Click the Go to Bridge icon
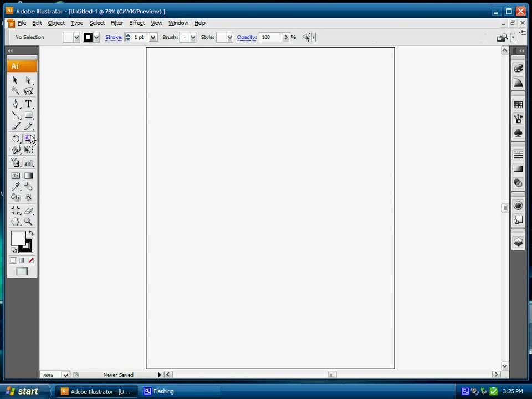 click(502, 37)
